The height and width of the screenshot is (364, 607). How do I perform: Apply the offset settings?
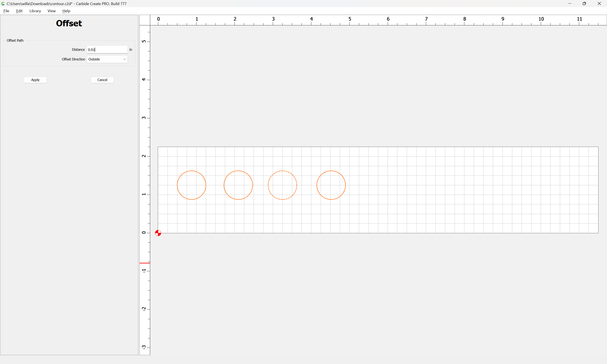[35, 80]
